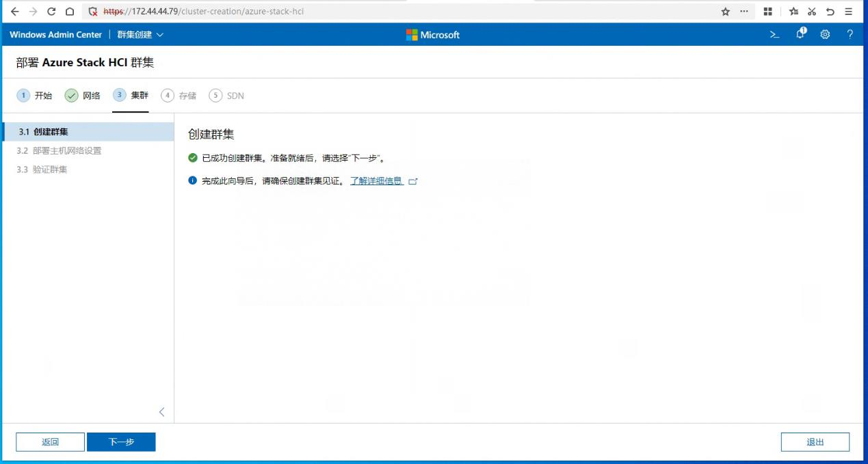Click the browser address bar URL
Image resolution: width=868 pixels, height=464 pixels.
pos(204,12)
